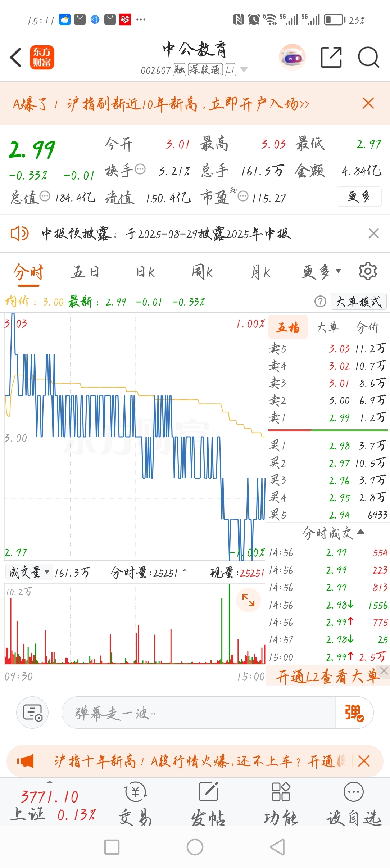Image resolution: width=390 pixels, height=868 pixels.
Task: Tap Android recent apps square button
Action: click(112, 847)
